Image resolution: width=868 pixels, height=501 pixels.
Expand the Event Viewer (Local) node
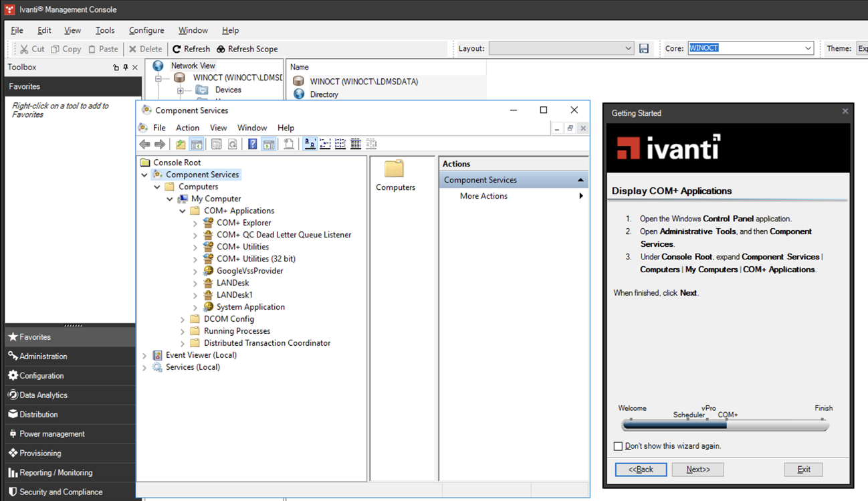[x=144, y=355]
